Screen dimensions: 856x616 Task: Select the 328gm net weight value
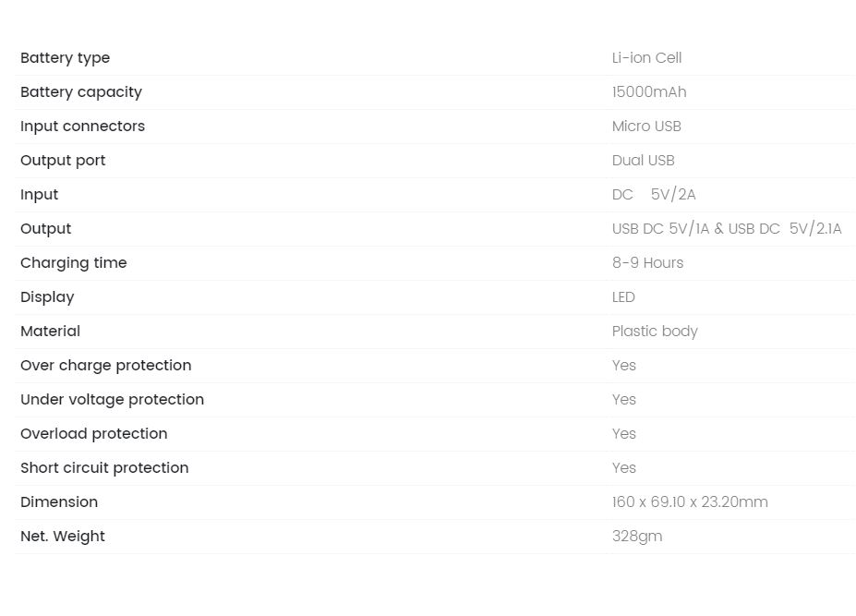pos(637,537)
